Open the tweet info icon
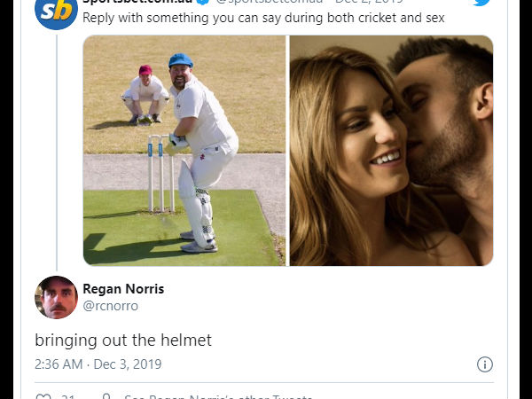Viewport: 532px width, 399px height. 485,364
